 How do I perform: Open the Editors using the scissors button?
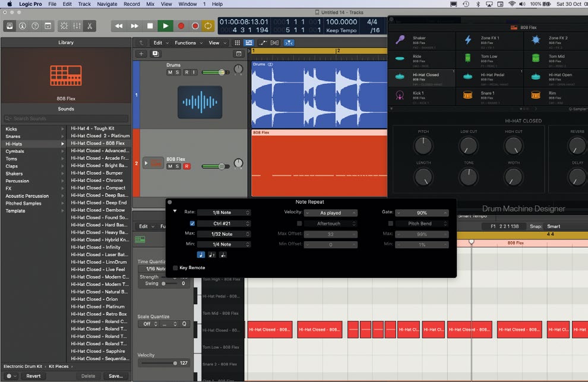[90, 26]
